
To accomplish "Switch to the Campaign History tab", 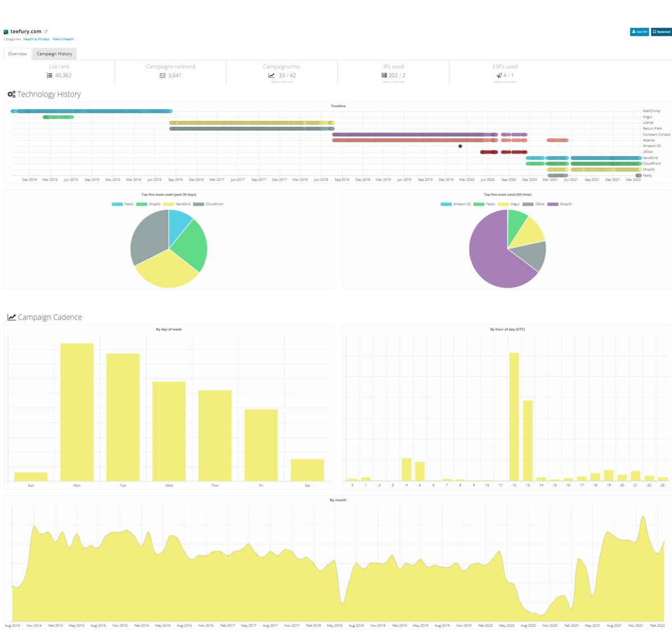I will [54, 54].
